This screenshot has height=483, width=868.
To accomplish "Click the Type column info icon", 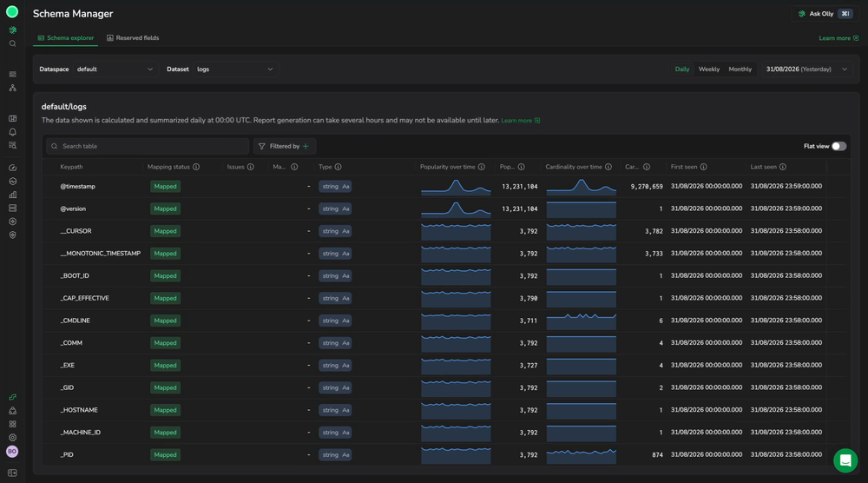I will tap(338, 167).
